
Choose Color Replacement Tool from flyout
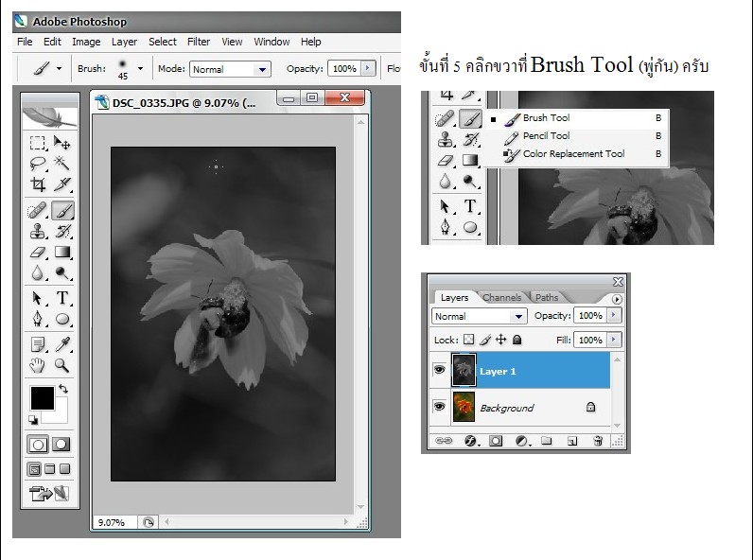pos(576,153)
